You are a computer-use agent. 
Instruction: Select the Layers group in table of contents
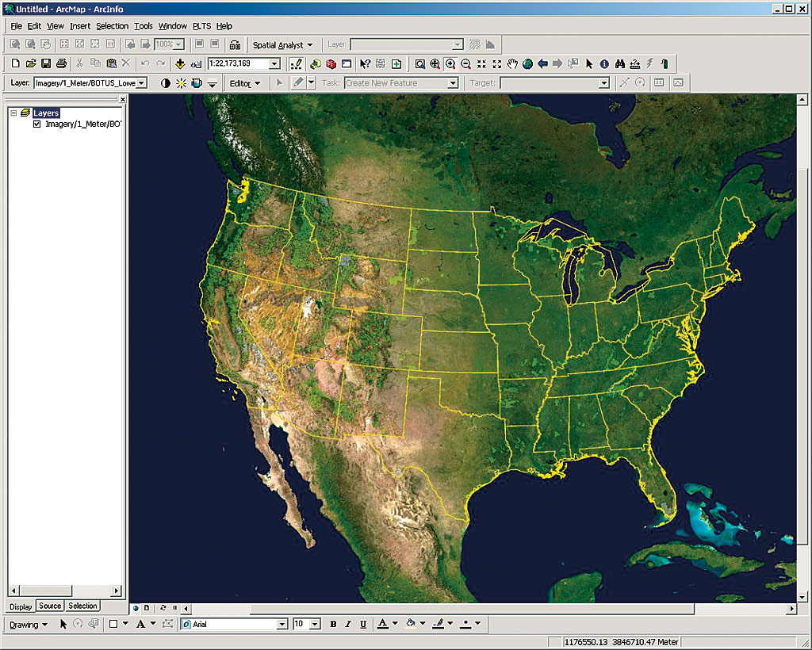tap(45, 113)
